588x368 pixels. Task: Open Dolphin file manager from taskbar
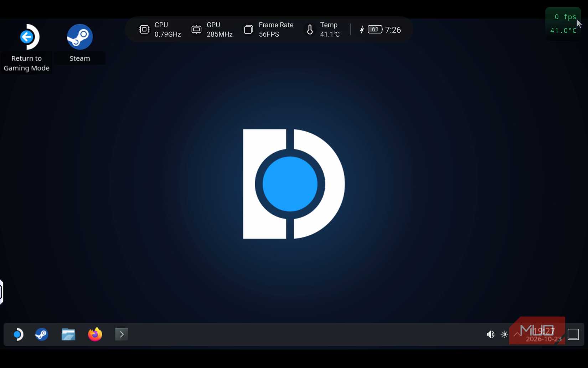(x=68, y=334)
